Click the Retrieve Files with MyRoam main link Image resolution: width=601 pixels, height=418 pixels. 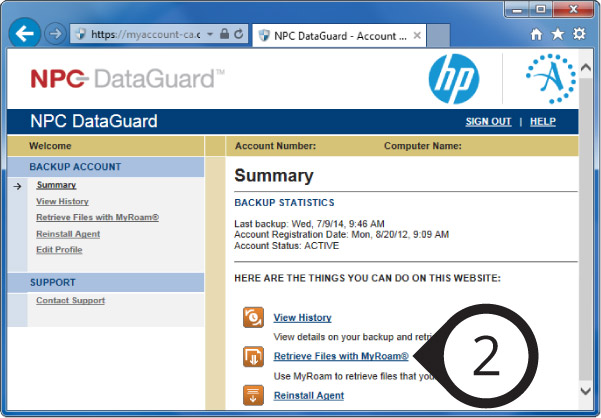(340, 356)
